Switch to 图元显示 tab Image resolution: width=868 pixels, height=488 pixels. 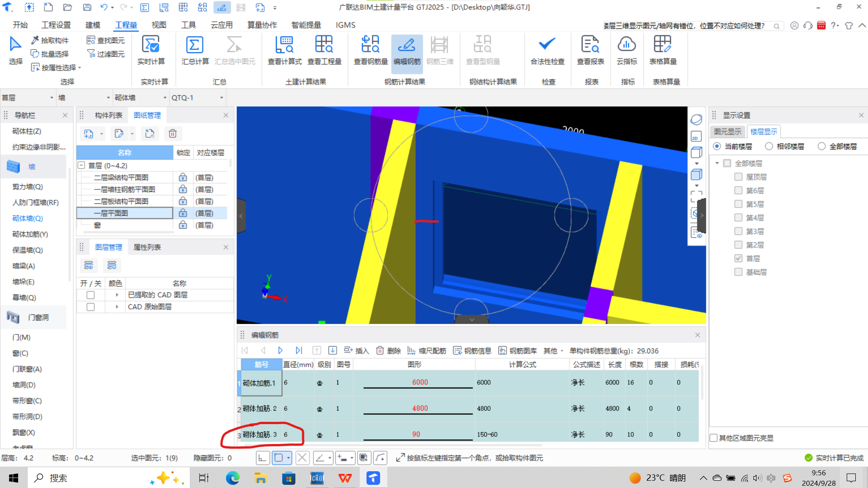point(728,131)
